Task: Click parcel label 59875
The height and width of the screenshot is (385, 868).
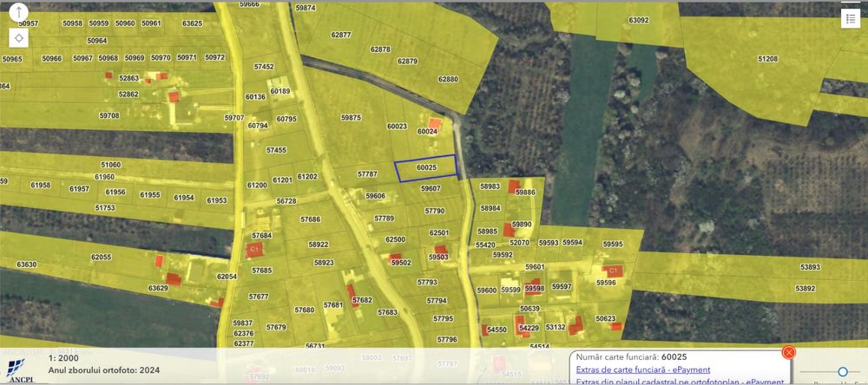Action: pyautogui.click(x=351, y=117)
